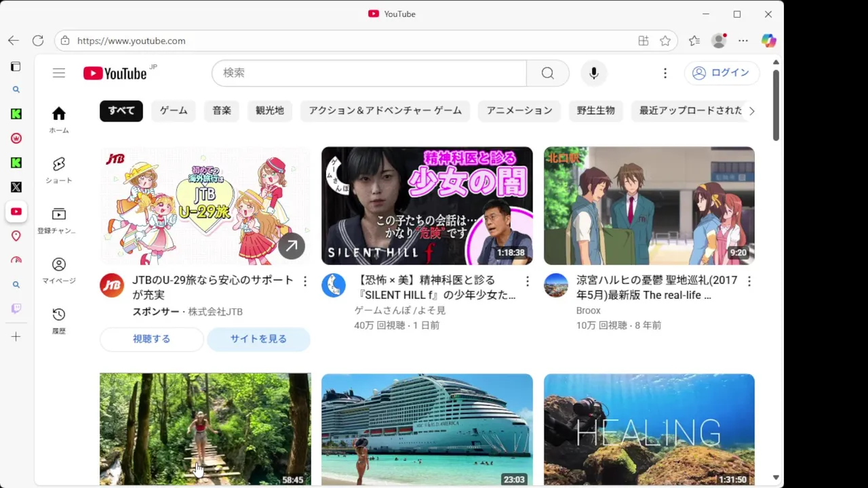Open the Broox channel link
The image size is (868, 488).
click(589, 310)
